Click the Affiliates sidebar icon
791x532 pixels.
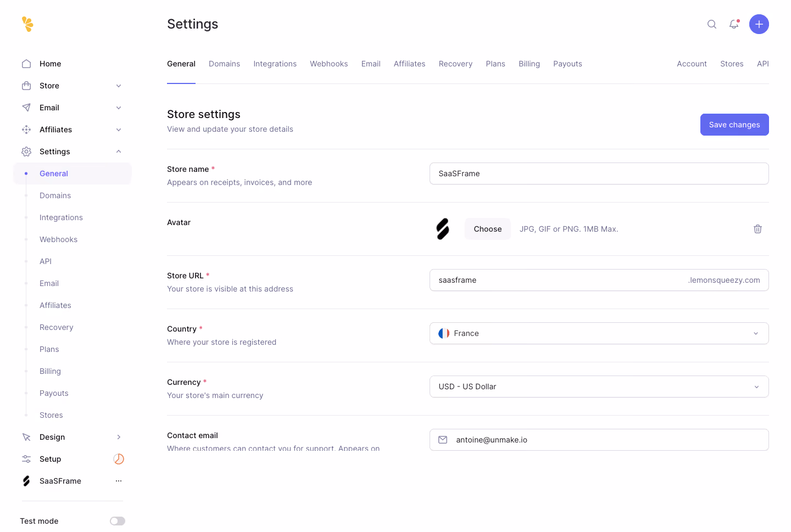[x=26, y=130]
